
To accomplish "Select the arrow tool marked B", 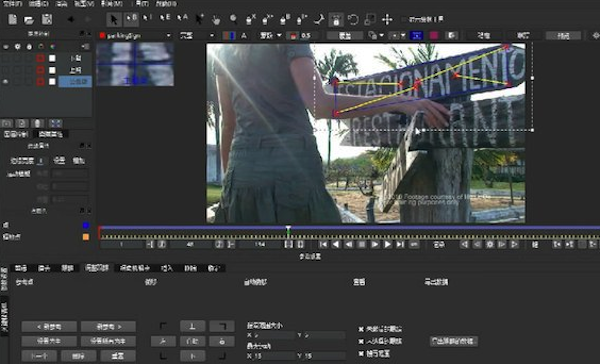I will [x=131, y=20].
